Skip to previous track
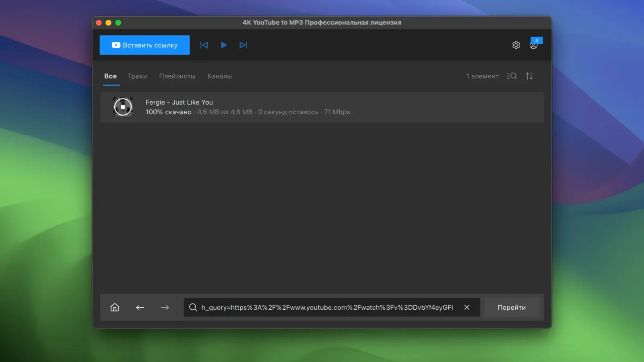 204,45
